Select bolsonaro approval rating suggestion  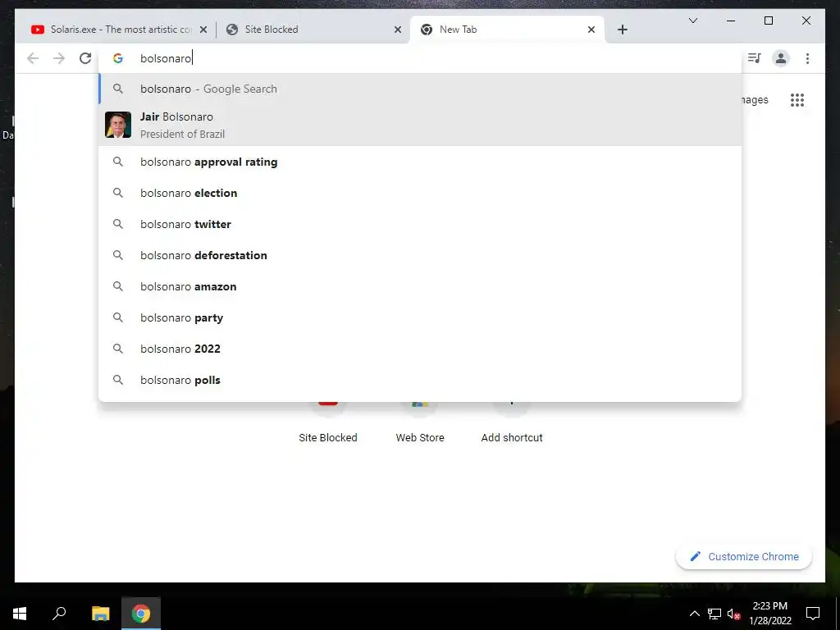coord(421,162)
